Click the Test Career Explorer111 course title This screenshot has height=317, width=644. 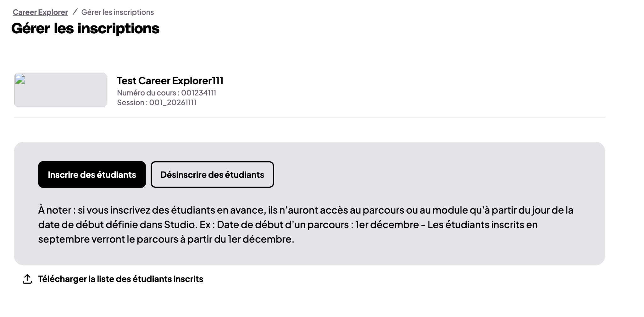tap(170, 81)
